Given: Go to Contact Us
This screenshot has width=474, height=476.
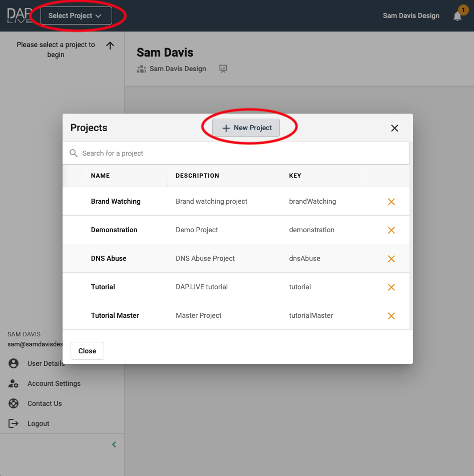Looking at the screenshot, I should [x=45, y=403].
